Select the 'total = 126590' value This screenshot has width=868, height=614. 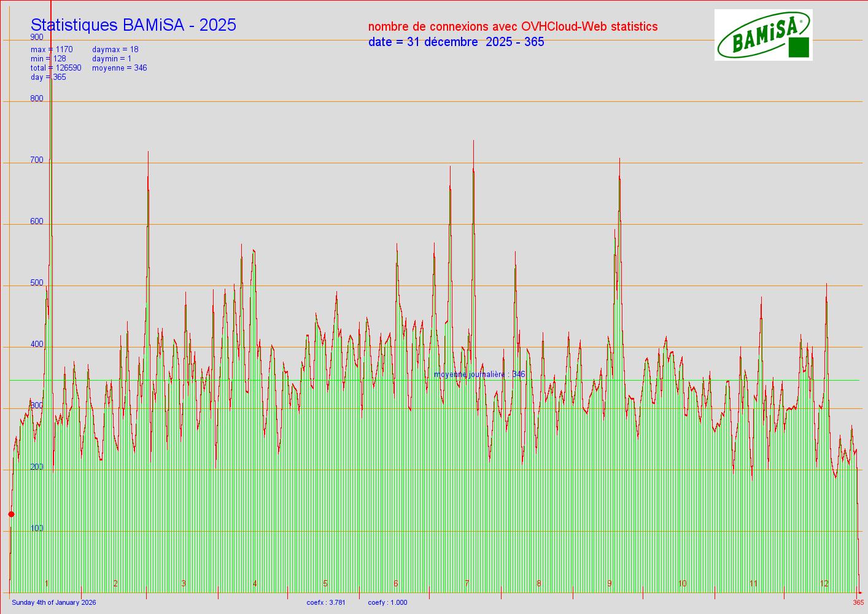(x=56, y=68)
